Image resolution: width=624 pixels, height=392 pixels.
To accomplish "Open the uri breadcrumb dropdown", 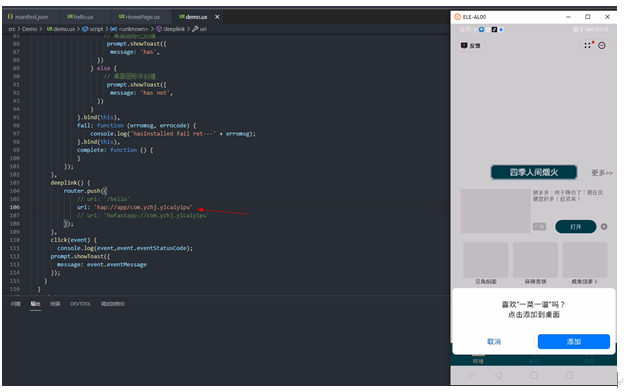I will (x=199, y=29).
